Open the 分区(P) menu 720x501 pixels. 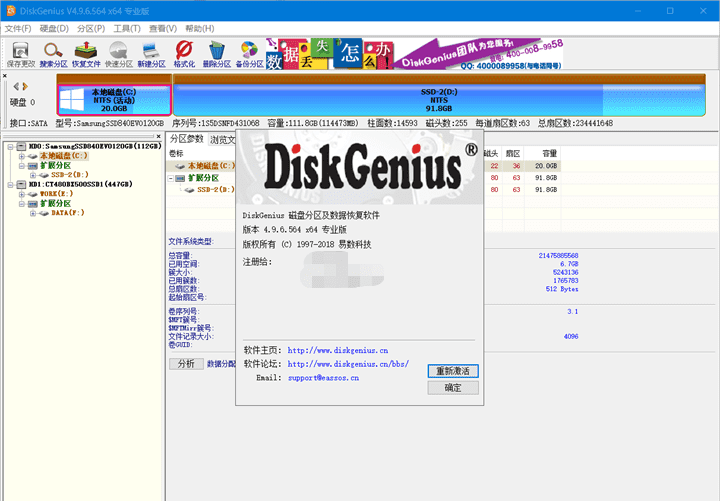point(91,28)
